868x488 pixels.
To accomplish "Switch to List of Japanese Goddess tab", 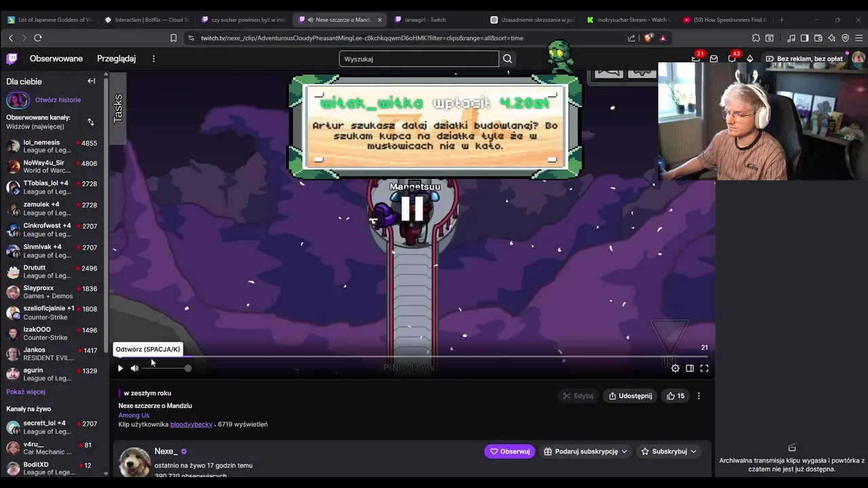I will pos(49,20).
